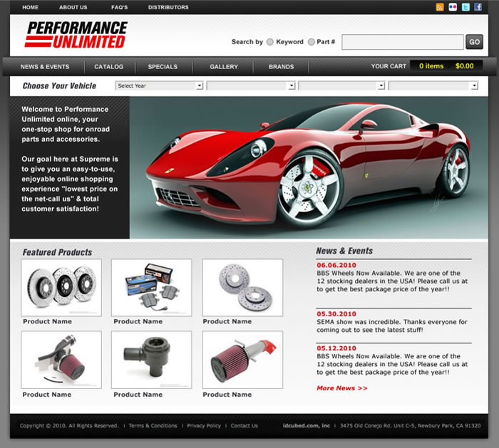499x448 pixels.
Task: Open the More News >> link
Action: click(341, 388)
